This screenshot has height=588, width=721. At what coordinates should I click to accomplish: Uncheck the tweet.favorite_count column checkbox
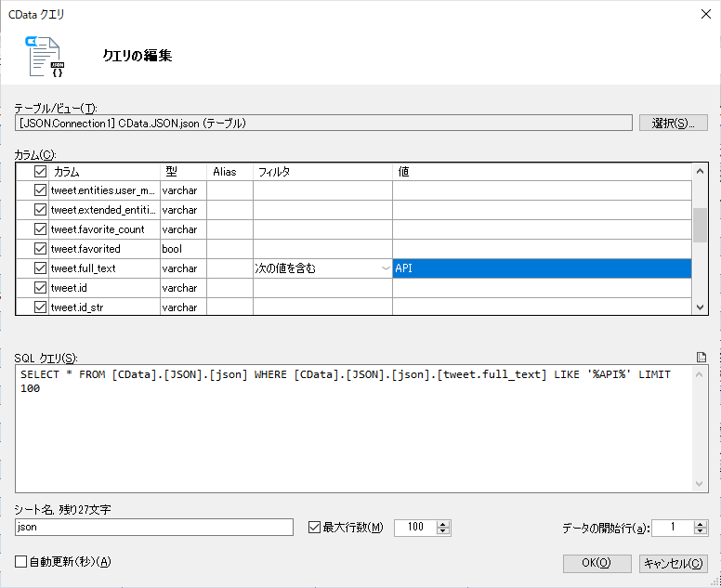(x=40, y=229)
